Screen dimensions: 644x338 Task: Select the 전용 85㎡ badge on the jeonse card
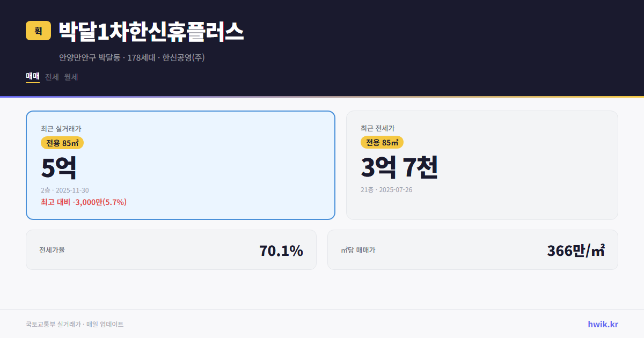pyautogui.click(x=382, y=142)
